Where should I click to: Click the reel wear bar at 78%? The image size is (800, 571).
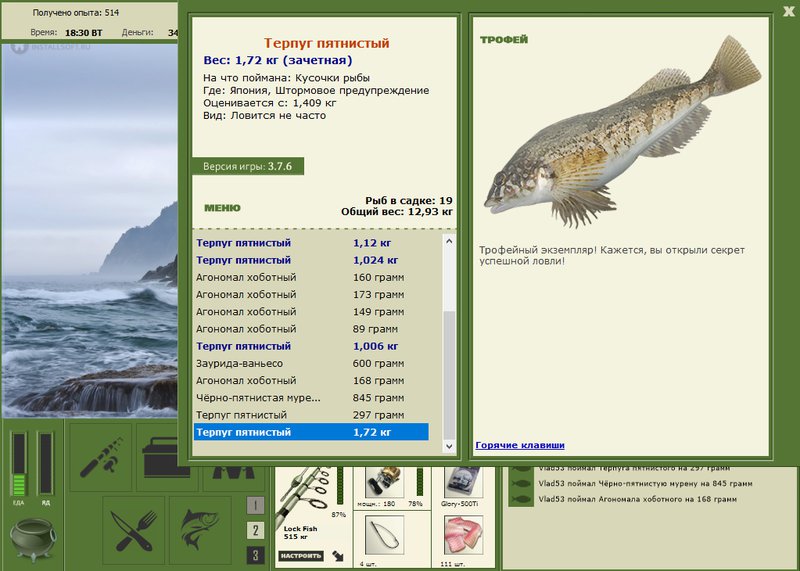pos(420,481)
